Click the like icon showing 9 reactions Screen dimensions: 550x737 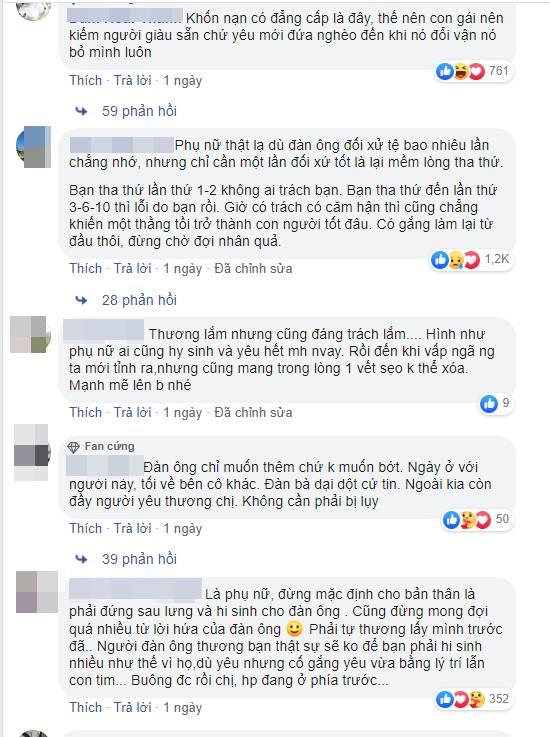click(489, 404)
